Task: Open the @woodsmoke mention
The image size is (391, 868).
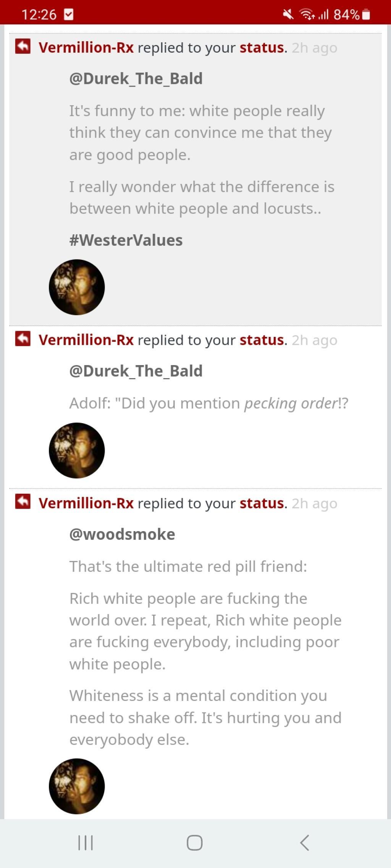Action: click(122, 535)
